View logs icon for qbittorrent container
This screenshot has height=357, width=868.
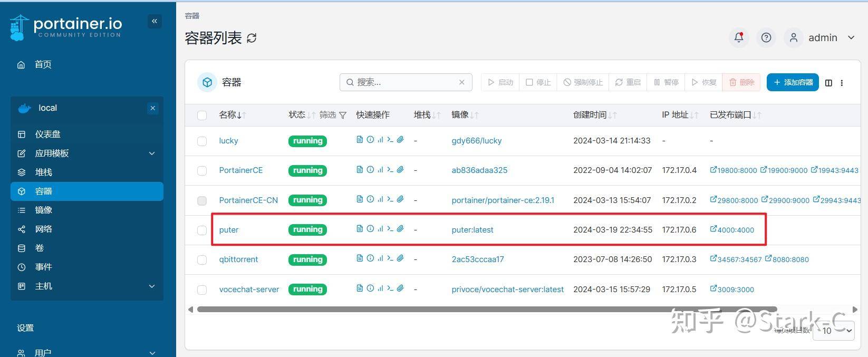(x=360, y=258)
